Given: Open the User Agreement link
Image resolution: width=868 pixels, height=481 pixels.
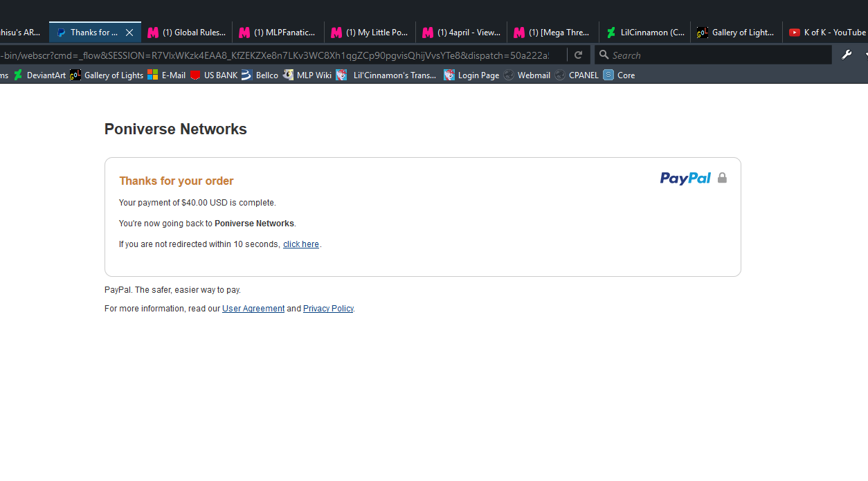Looking at the screenshot, I should [253, 309].
